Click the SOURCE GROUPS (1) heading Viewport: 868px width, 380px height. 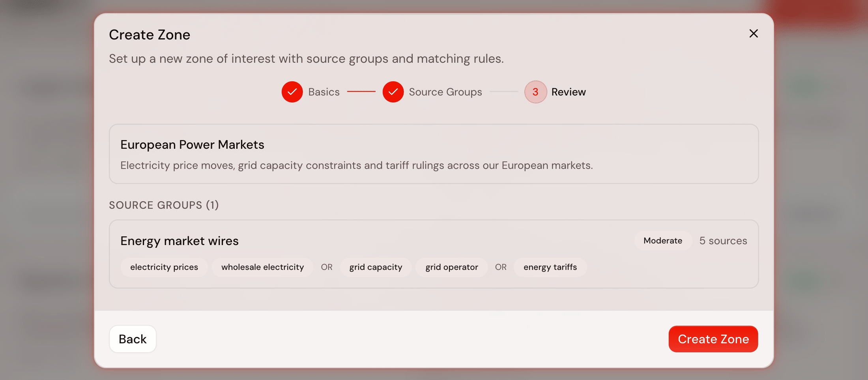coord(164,205)
